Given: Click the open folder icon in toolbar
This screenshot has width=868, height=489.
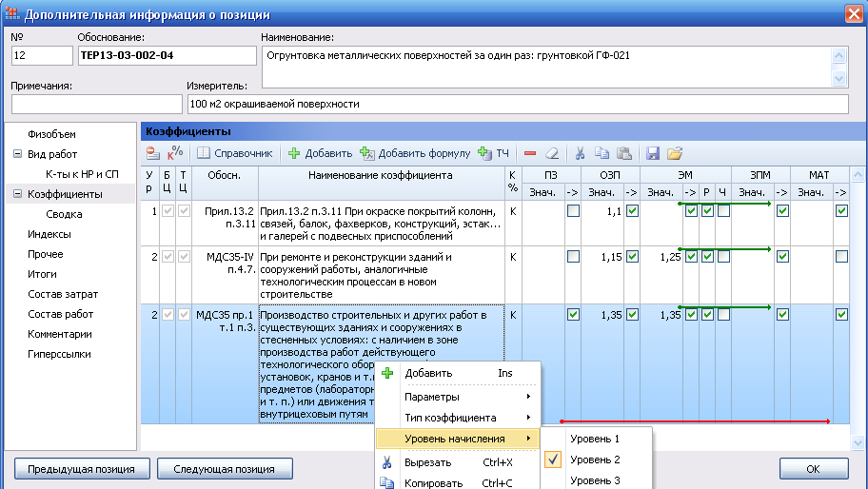Looking at the screenshot, I should tap(675, 153).
